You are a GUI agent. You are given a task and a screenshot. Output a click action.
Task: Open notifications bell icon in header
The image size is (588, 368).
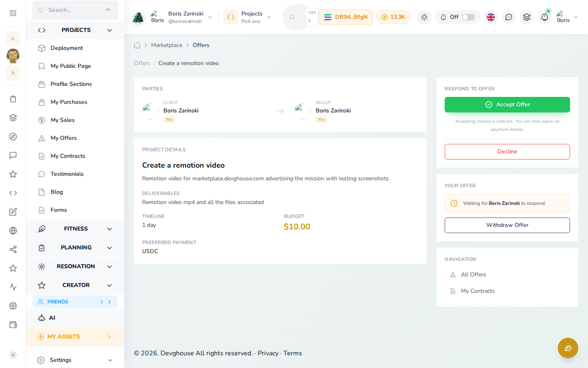pos(545,17)
